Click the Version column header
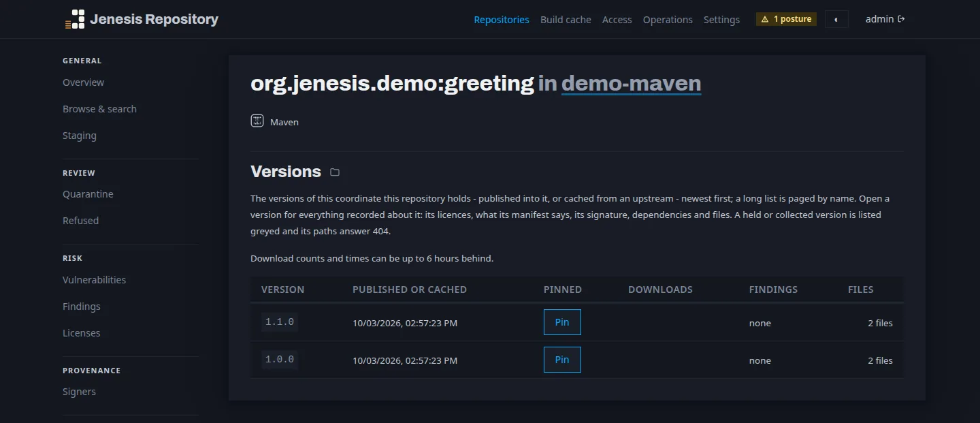Viewport: 980px width, 423px height. point(283,289)
